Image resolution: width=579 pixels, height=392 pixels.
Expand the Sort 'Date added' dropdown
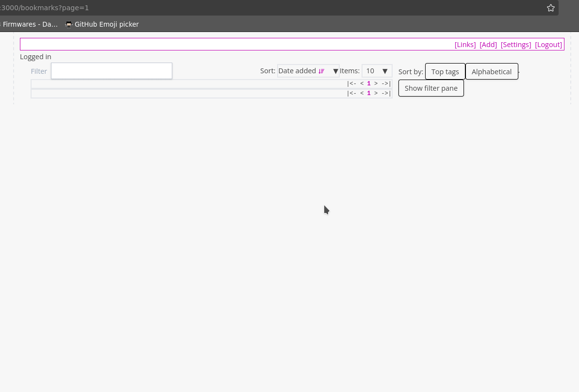point(308,71)
